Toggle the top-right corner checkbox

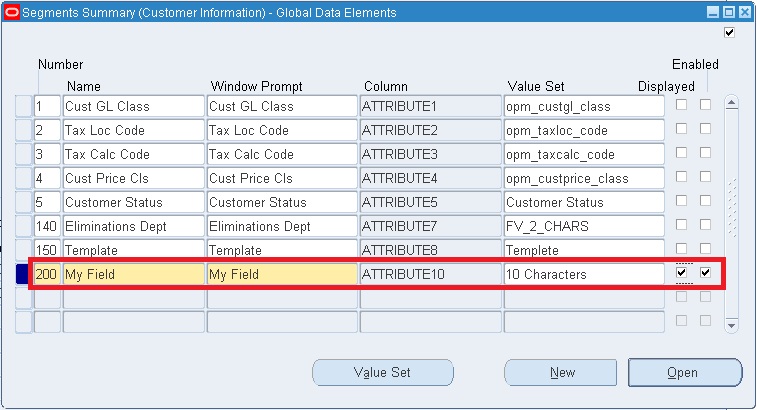pos(729,33)
